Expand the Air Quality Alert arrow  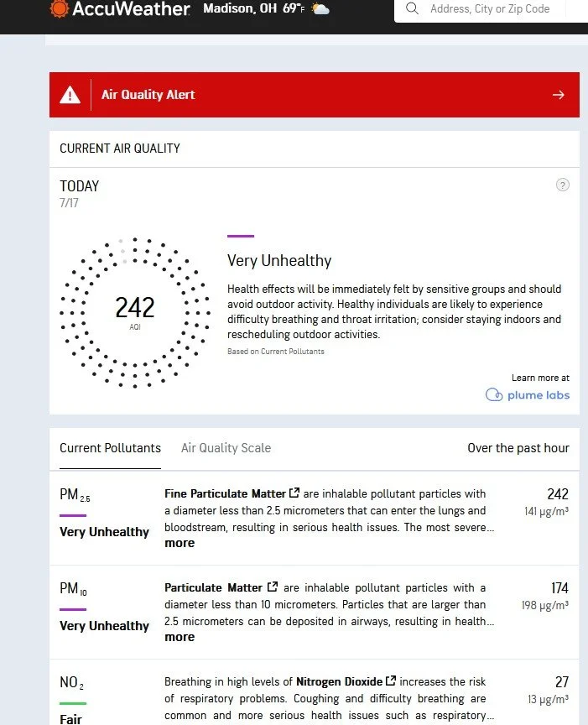(559, 95)
